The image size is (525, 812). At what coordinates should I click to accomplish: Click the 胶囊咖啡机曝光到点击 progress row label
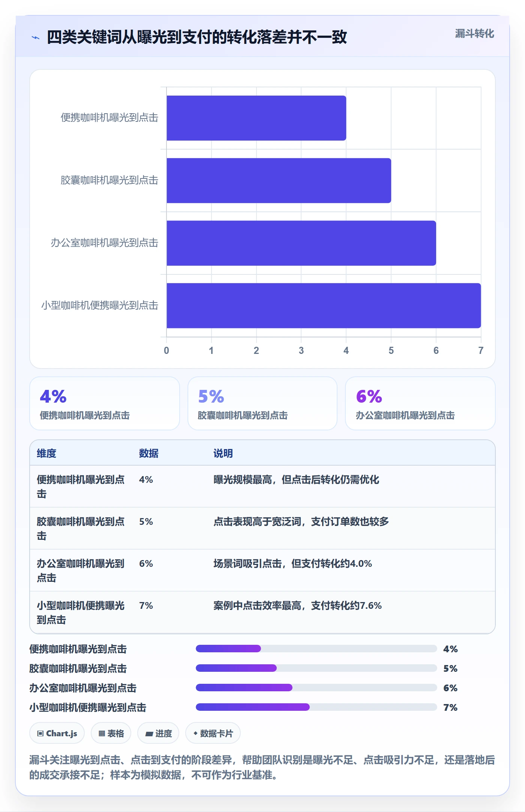[x=78, y=668]
